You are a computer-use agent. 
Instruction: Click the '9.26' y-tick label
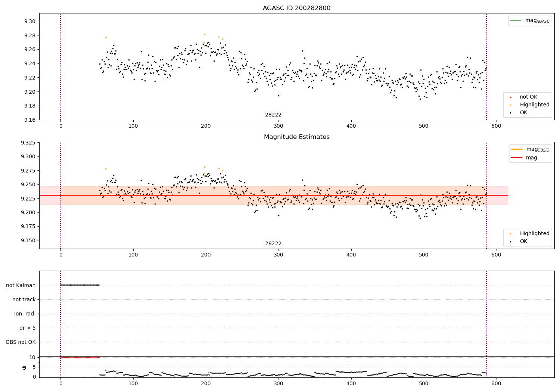click(30, 50)
